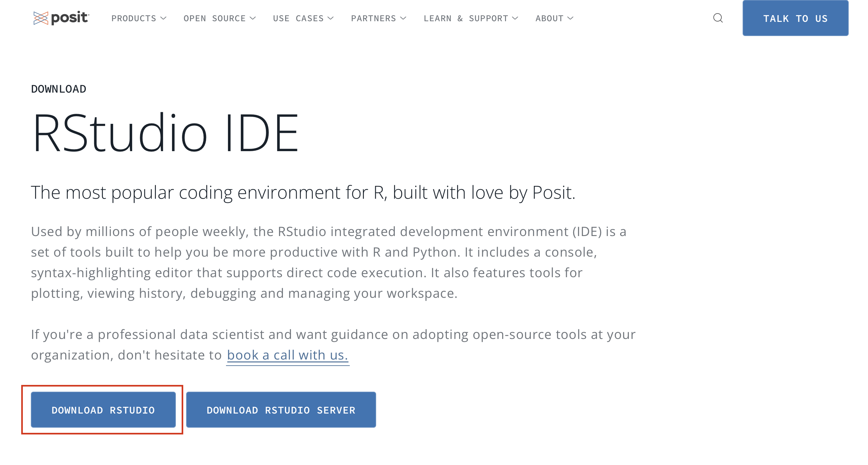
Task: Click the chevron beside Learn & Support
Action: point(515,18)
